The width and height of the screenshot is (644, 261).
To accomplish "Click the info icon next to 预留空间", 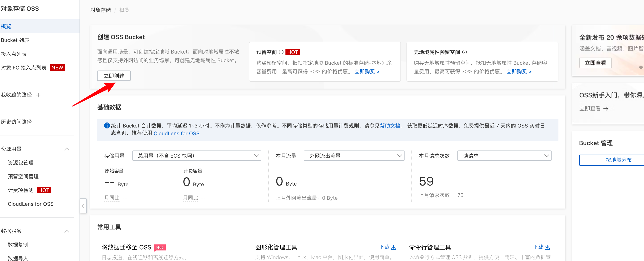I will (281, 52).
